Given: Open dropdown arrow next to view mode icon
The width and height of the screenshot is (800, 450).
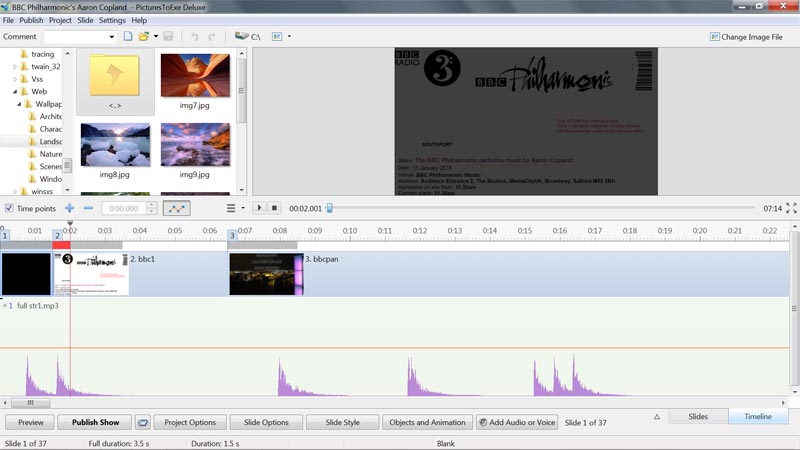Looking at the screenshot, I should pos(289,36).
